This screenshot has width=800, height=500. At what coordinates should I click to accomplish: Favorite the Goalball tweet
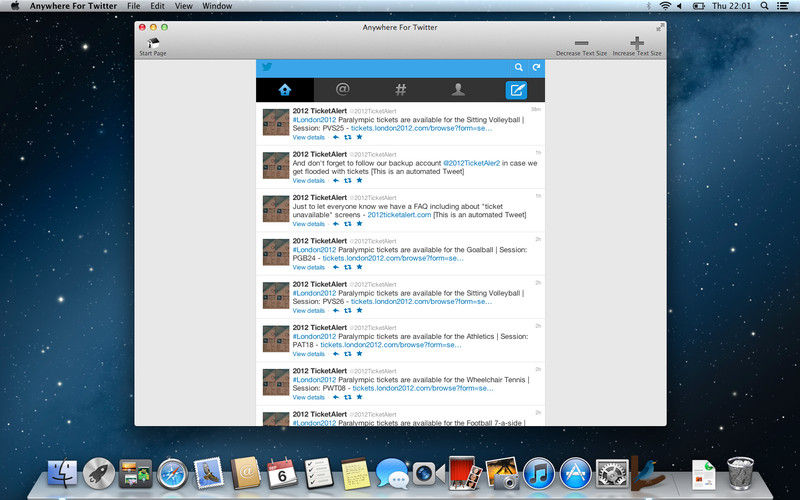pyautogui.click(x=359, y=267)
